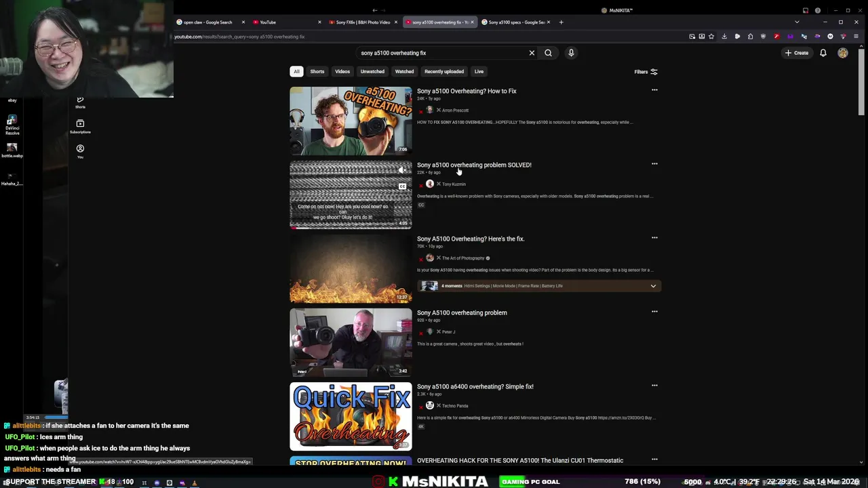Open 'Sony a5100 overheating problem SOLVED!' title
This screenshot has height=488, width=868.
point(474,165)
